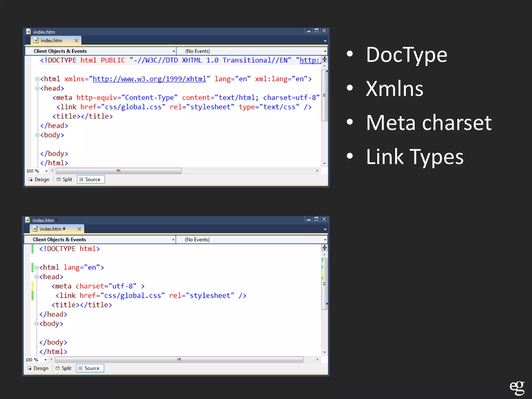Click scroll right arrow in bottom editor
This screenshot has height=399, width=532.
click(x=317, y=360)
